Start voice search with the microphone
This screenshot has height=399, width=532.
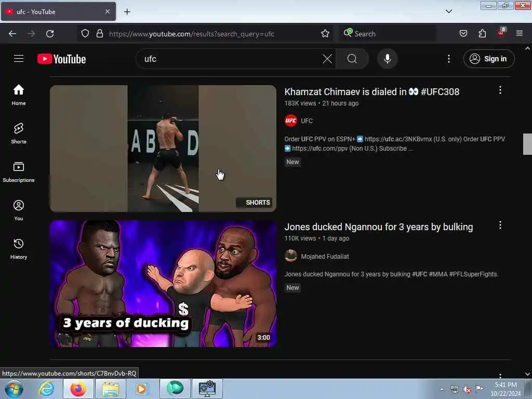pos(387,59)
